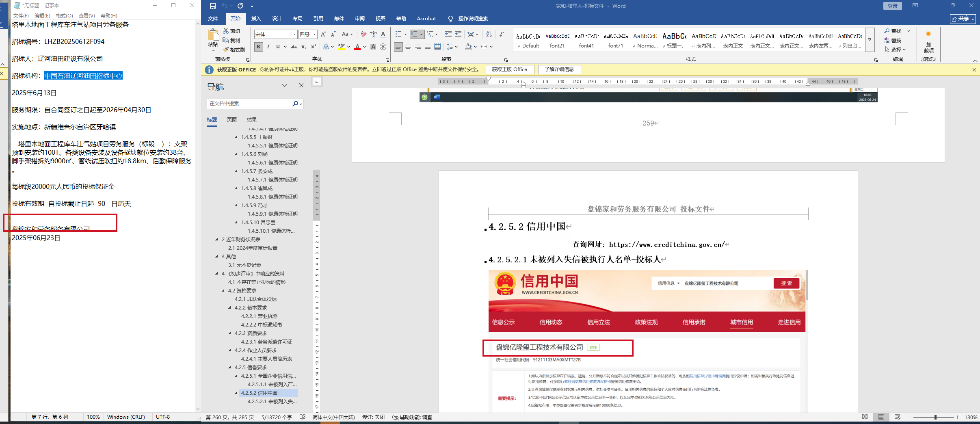The height and width of the screenshot is (424, 980).
Task: Toggle Italic formatting
Action: tap(268, 47)
